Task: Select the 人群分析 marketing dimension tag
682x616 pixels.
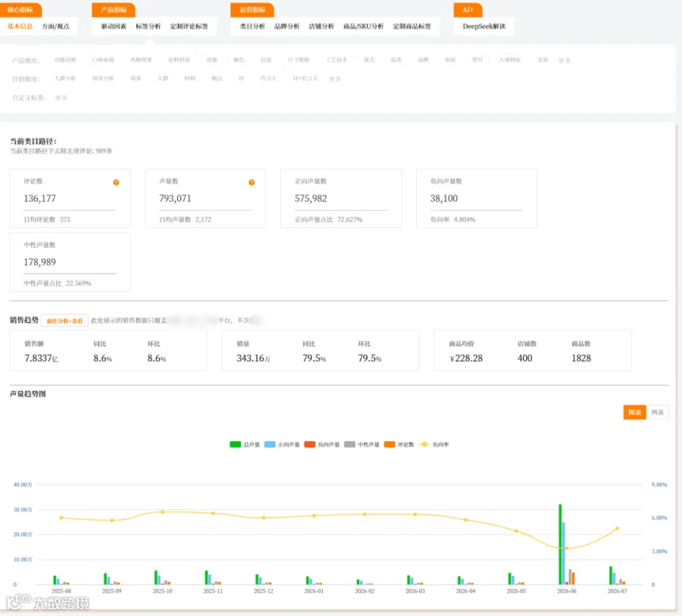Action: pyautogui.click(x=65, y=78)
